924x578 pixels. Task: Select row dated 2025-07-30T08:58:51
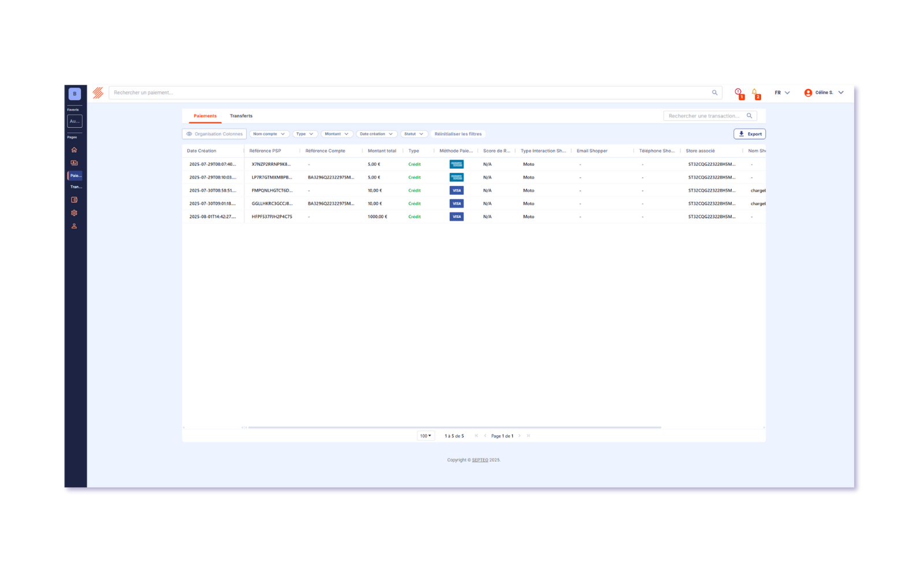coord(474,190)
